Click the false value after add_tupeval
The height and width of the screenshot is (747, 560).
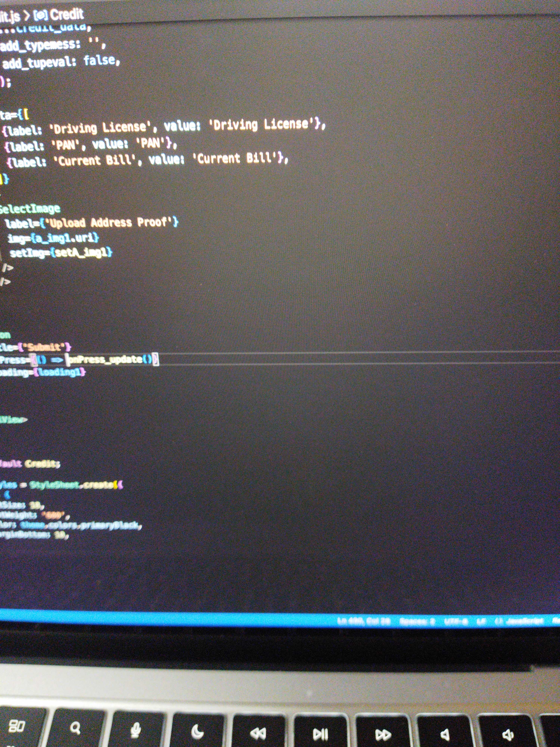click(x=100, y=61)
